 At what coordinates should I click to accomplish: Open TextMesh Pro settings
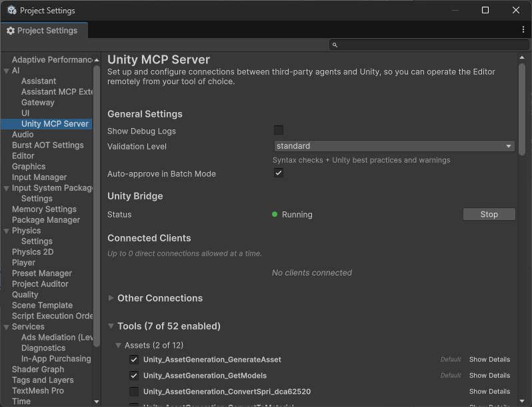coord(37,391)
